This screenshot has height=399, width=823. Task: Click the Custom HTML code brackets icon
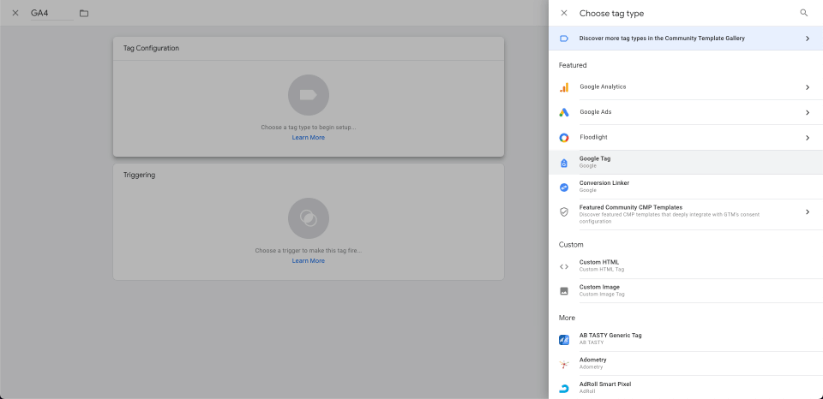564,266
